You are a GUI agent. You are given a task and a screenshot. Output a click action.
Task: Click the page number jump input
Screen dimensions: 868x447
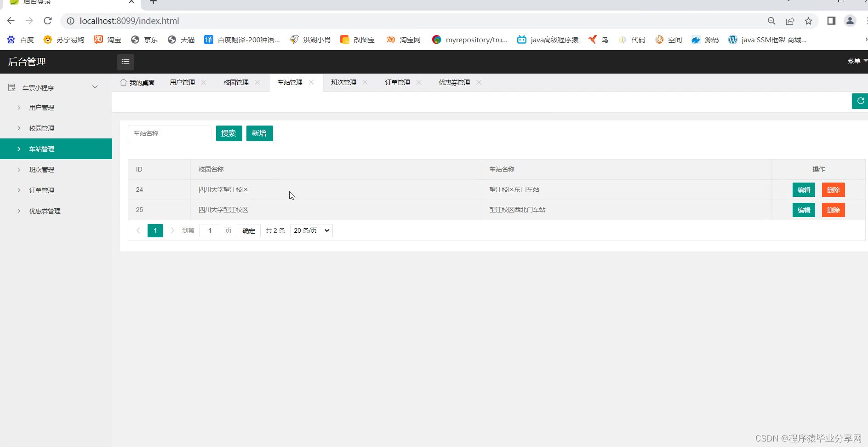pos(210,230)
